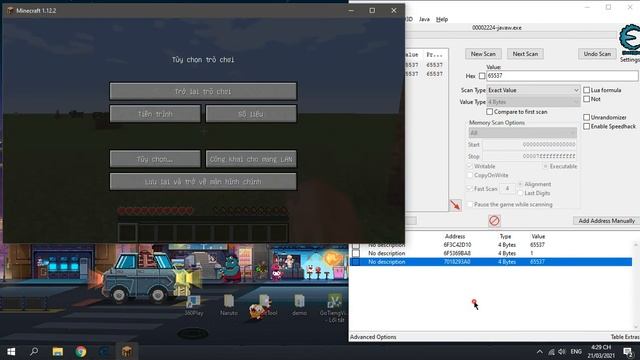
Task: Click Minecraft 'Trở lại trò chơi' button
Action: click(203, 91)
